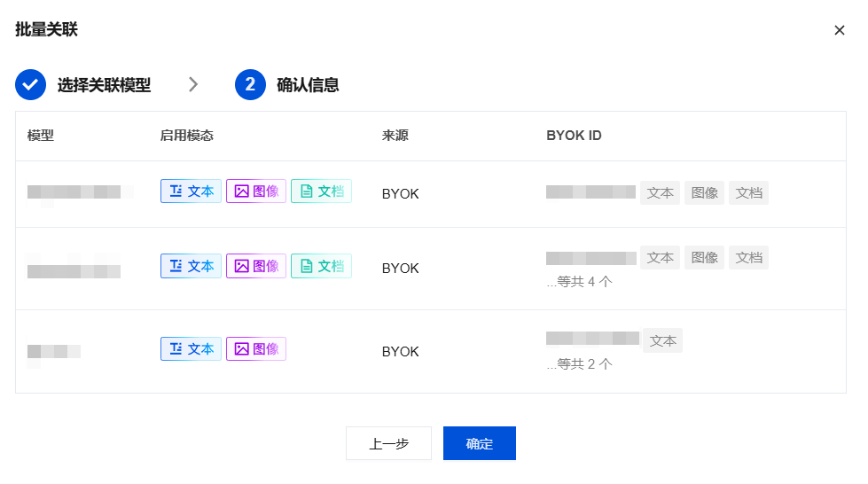Click third row's 文本 modality tag
This screenshot has height=484, width=868.
point(191,349)
